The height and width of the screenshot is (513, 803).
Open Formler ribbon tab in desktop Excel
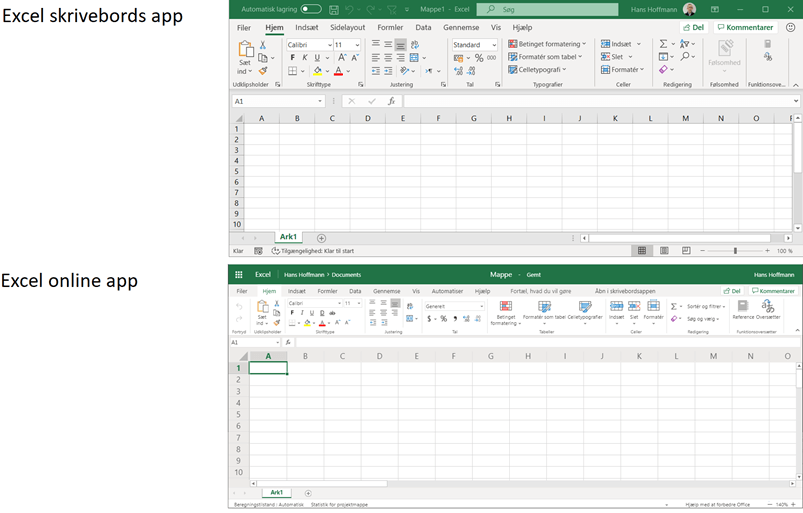[390, 28]
